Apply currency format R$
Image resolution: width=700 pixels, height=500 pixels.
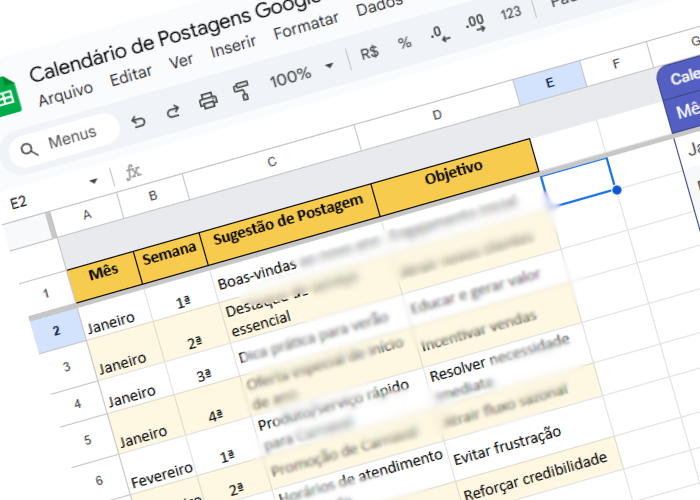point(369,53)
